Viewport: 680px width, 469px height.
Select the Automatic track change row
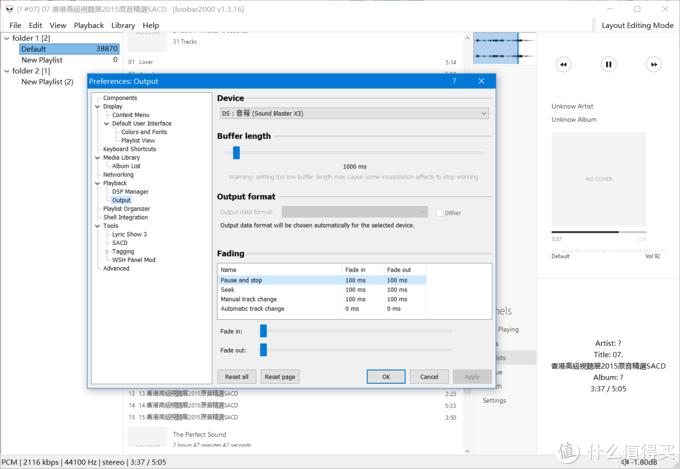click(x=322, y=309)
